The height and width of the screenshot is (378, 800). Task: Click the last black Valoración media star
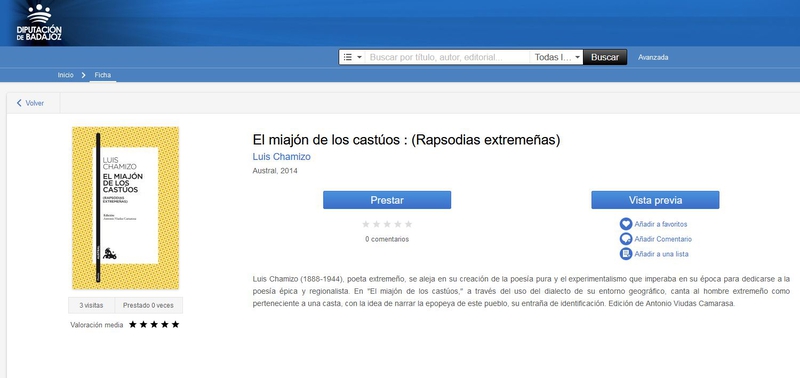click(x=175, y=324)
